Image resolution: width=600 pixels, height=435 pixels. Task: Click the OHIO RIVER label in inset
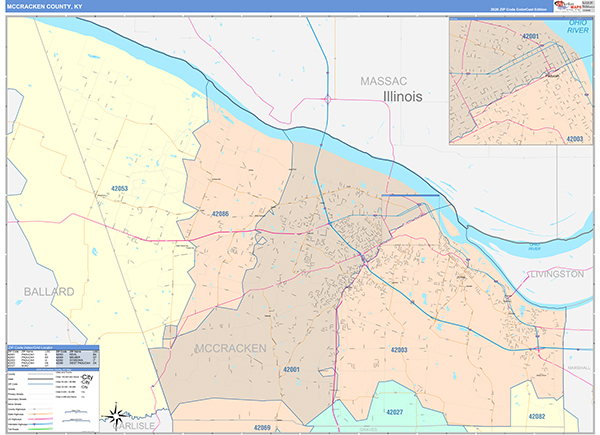[577, 27]
